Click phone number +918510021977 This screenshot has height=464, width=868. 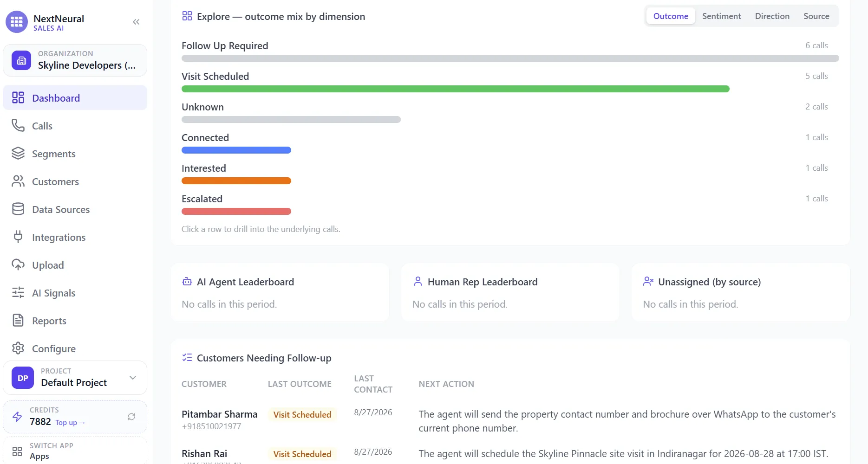[211, 426]
